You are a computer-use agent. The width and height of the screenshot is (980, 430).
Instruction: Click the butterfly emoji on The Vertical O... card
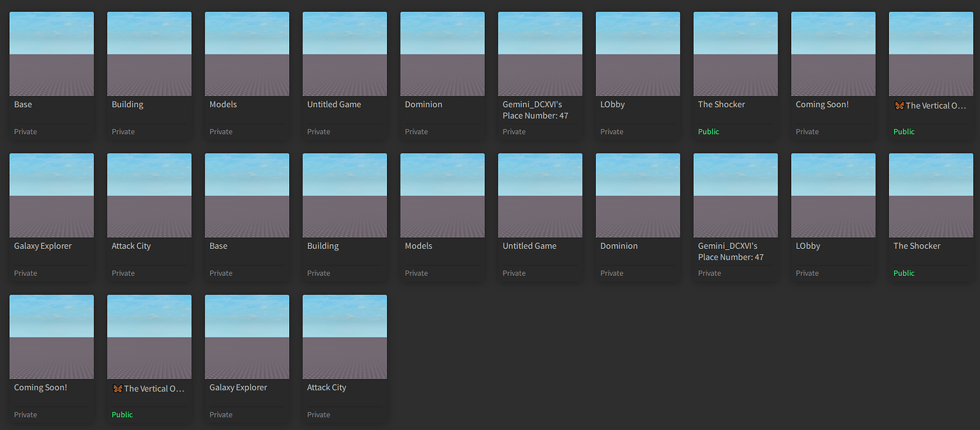click(898, 104)
